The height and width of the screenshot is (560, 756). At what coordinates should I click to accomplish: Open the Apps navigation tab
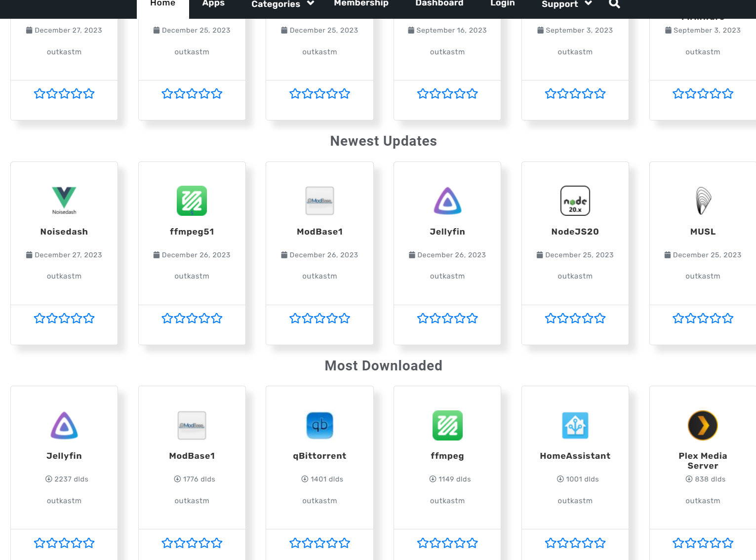(x=213, y=4)
